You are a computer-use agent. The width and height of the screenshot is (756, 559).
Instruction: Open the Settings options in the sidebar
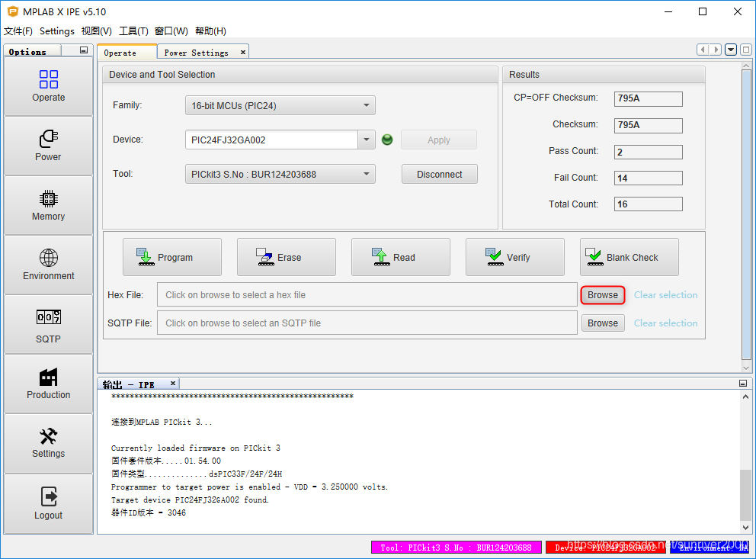point(48,444)
